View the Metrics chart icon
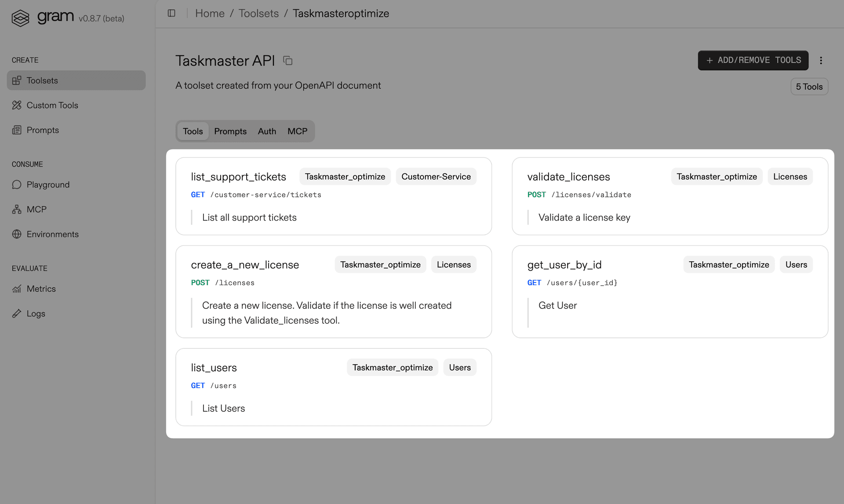The width and height of the screenshot is (844, 504). [x=17, y=289]
